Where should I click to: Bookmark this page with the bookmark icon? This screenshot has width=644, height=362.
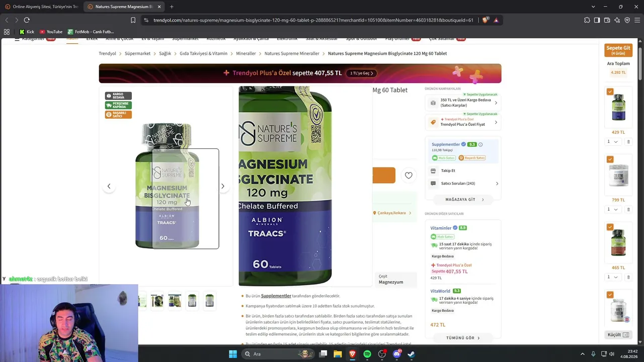tap(133, 20)
